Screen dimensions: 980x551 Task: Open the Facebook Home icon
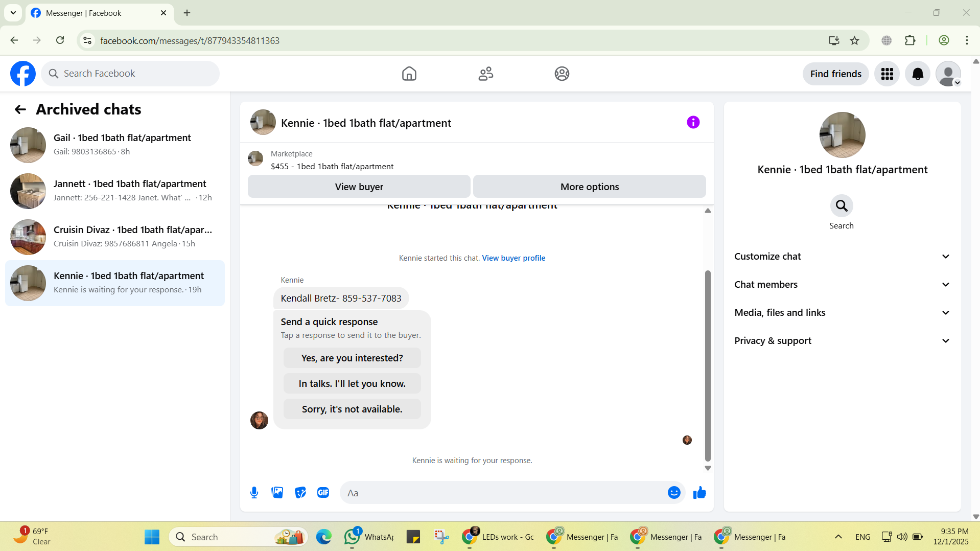(409, 74)
